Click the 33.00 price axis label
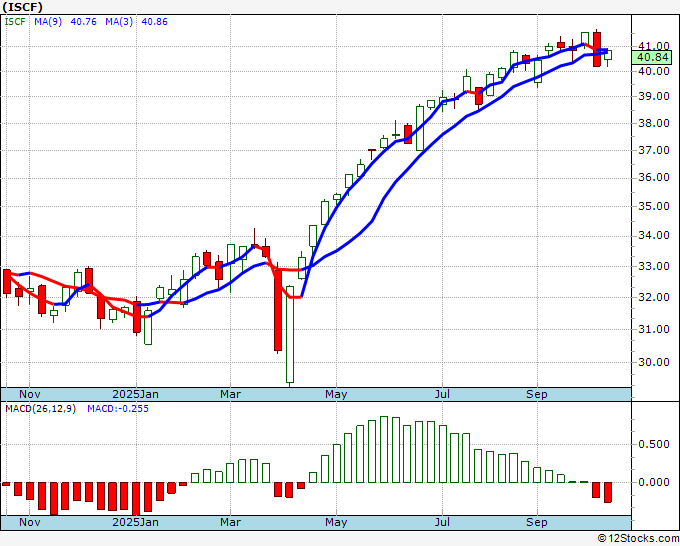Image resolution: width=680 pixels, height=546 pixels. click(654, 266)
